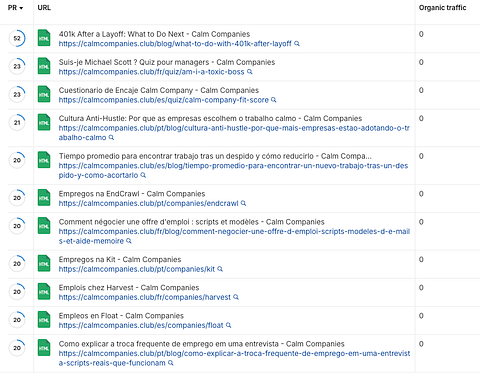
Task: Select the HTML icon for 401k After a Layoff
Action: pyautogui.click(x=44, y=38)
